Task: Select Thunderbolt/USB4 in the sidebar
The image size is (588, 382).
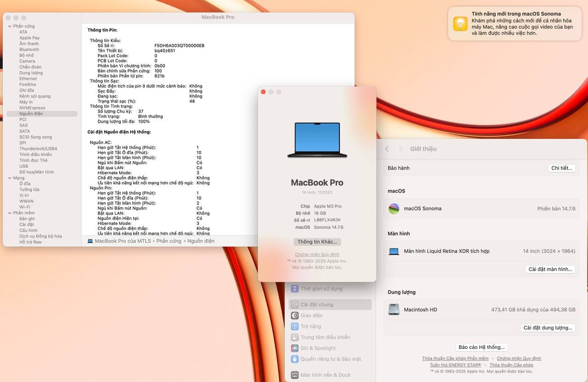Action: [38, 148]
